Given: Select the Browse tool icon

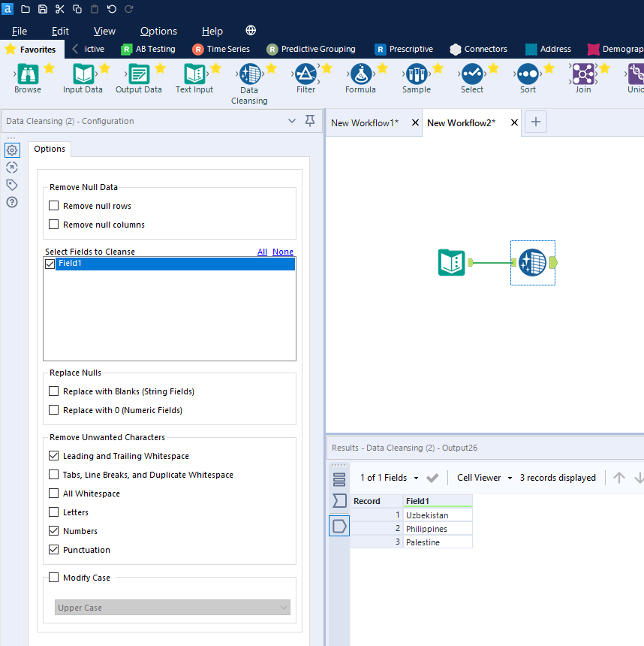Looking at the screenshot, I should click(x=28, y=74).
